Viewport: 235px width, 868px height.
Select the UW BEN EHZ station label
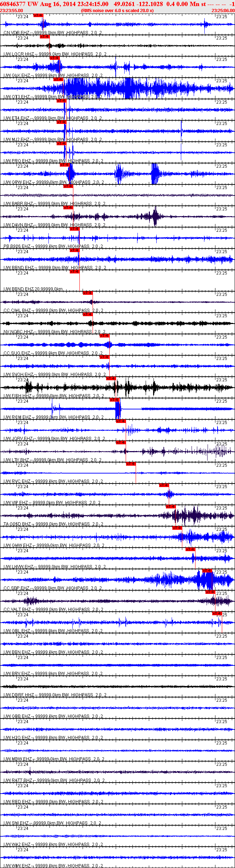(x=53, y=652)
